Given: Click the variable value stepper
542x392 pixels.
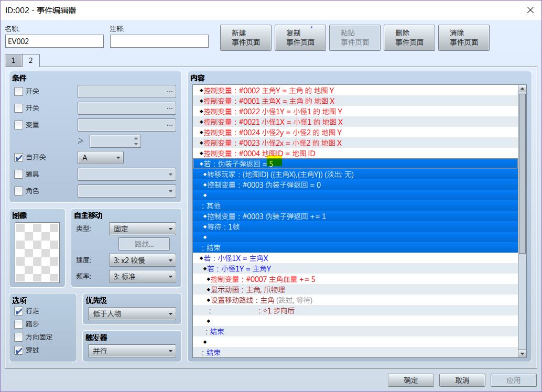Looking at the screenshot, I should 136,141.
